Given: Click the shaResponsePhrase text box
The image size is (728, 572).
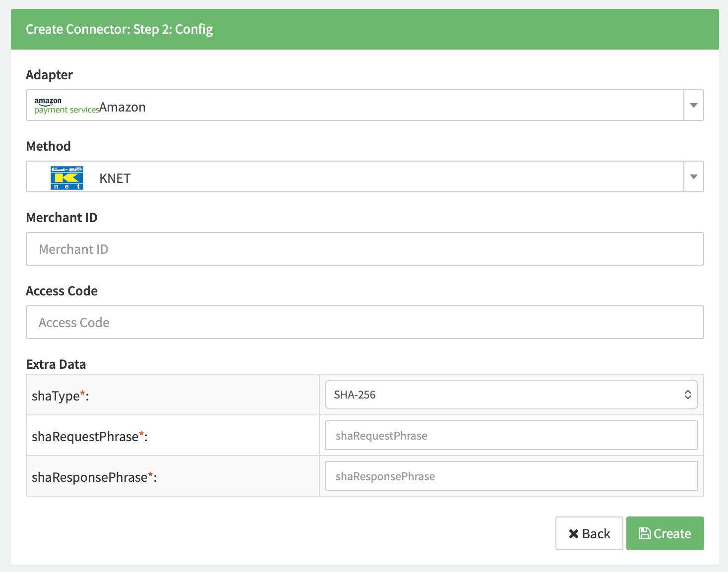Looking at the screenshot, I should coord(511,476).
